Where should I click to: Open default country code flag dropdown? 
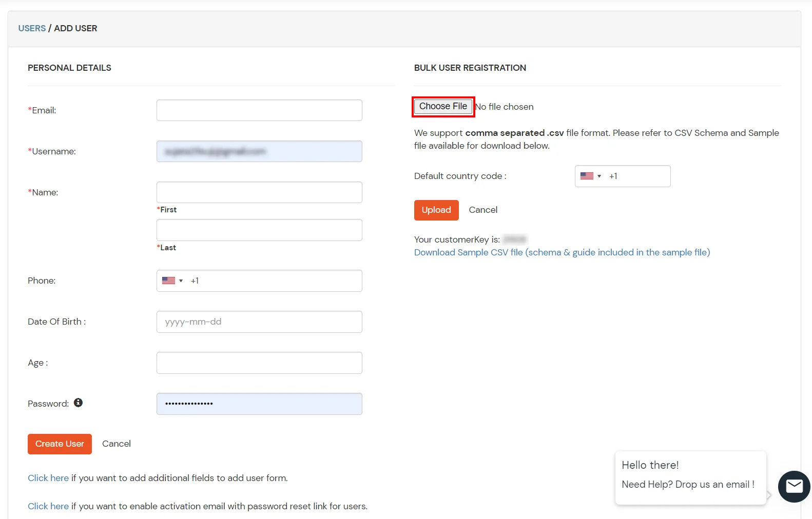591,176
